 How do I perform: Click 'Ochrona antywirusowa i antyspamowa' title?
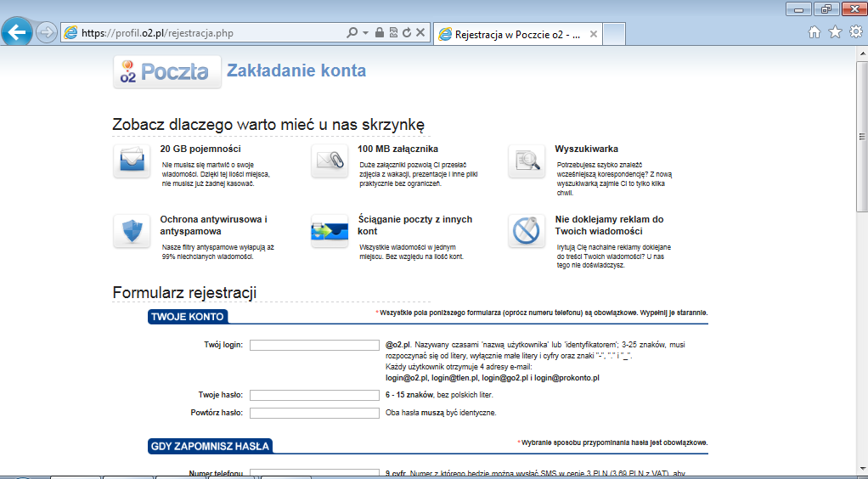click(214, 225)
